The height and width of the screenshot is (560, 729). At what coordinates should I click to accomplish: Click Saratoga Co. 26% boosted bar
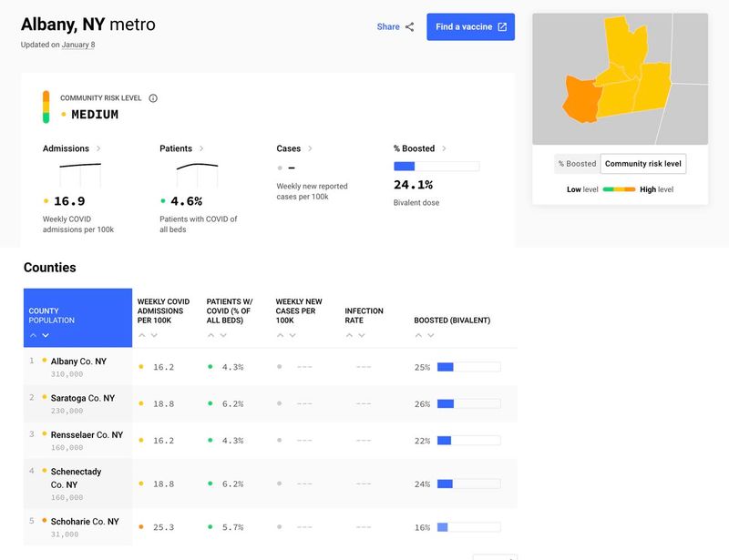(x=468, y=404)
